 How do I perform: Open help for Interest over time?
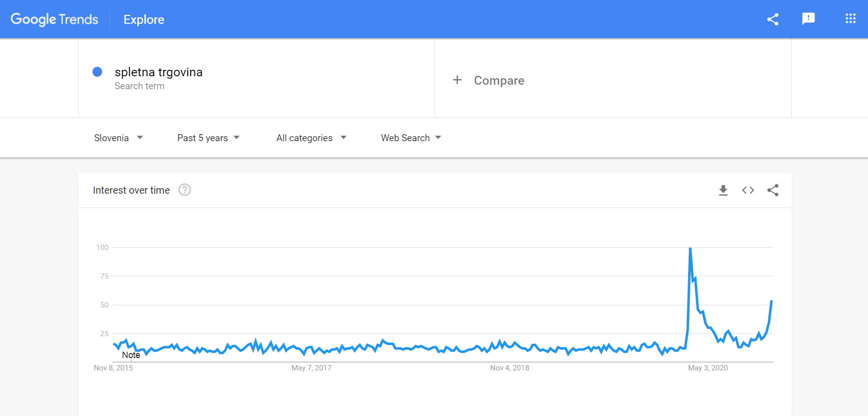185,190
